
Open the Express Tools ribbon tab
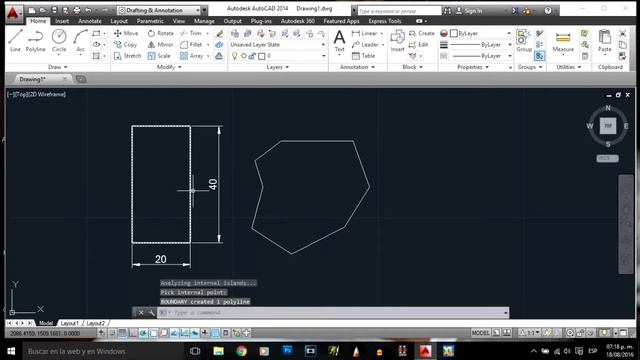(384, 21)
